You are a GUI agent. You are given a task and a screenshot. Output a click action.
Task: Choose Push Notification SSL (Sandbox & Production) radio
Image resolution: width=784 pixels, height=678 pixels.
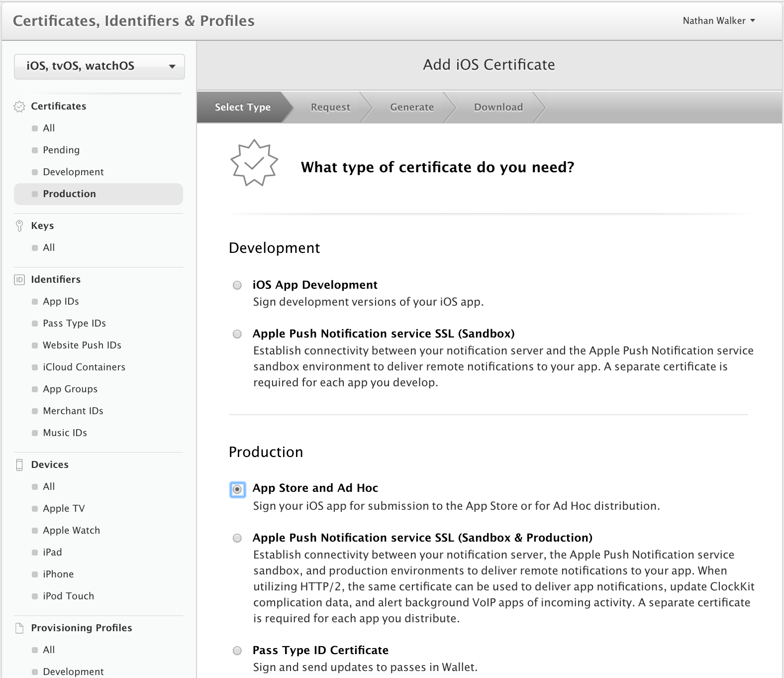pyautogui.click(x=237, y=538)
